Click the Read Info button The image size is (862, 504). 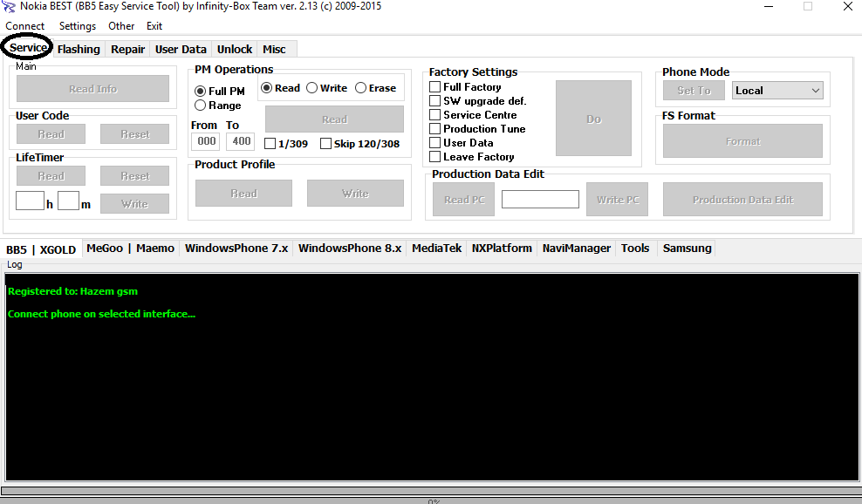point(92,88)
